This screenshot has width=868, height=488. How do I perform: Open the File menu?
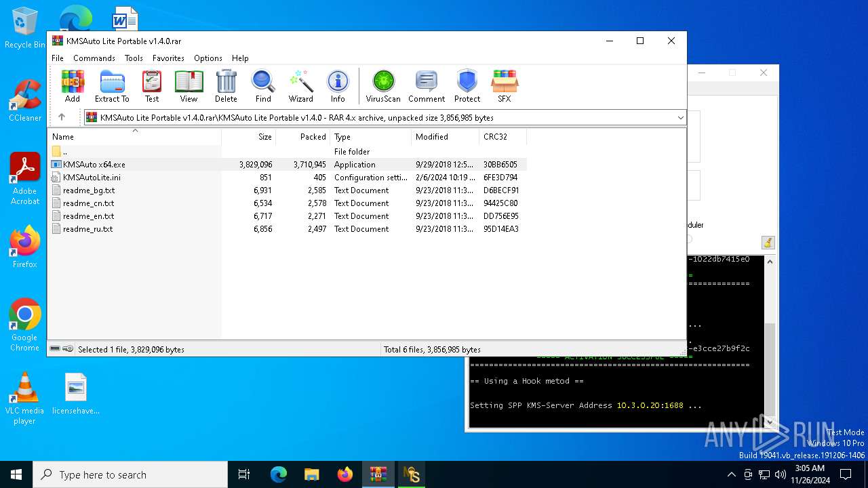pos(58,58)
